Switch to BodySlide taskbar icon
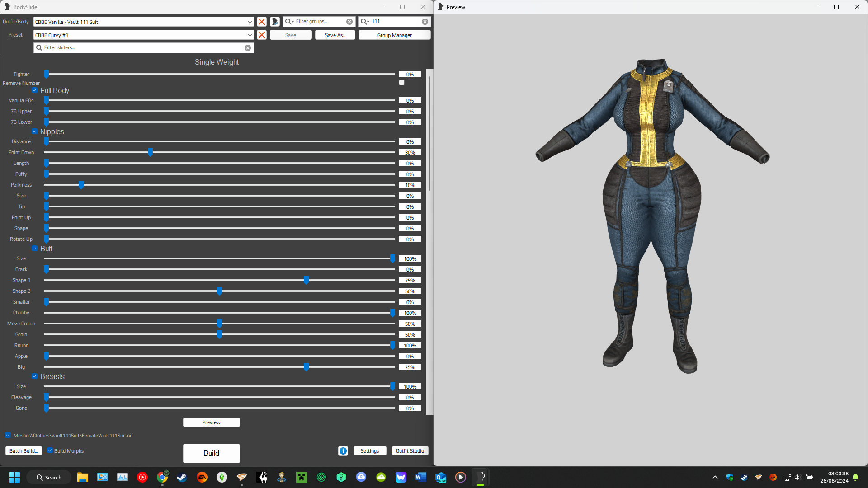 [481, 477]
